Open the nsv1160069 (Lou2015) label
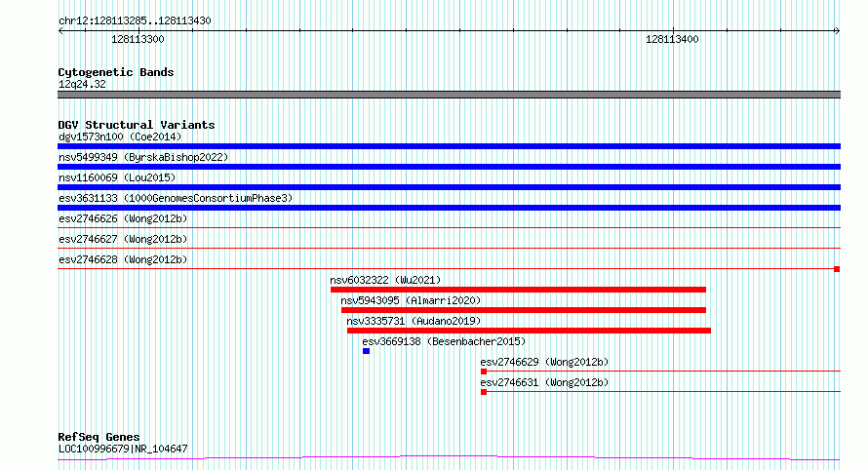This screenshot has width=868, height=470. pyautogui.click(x=117, y=177)
